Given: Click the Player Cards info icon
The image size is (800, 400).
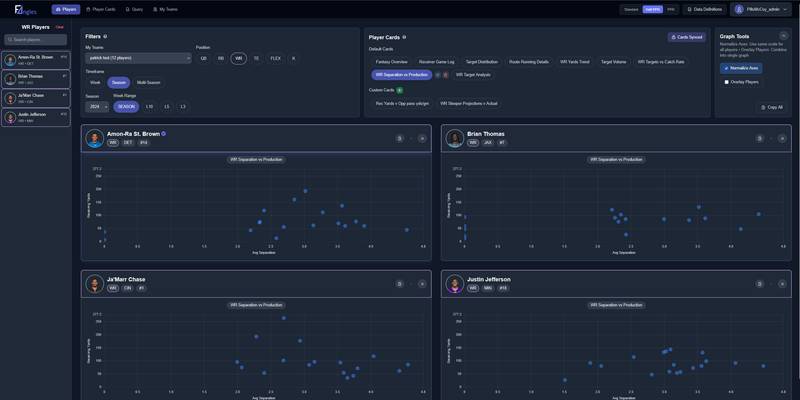Looking at the screenshot, I should (404, 36).
